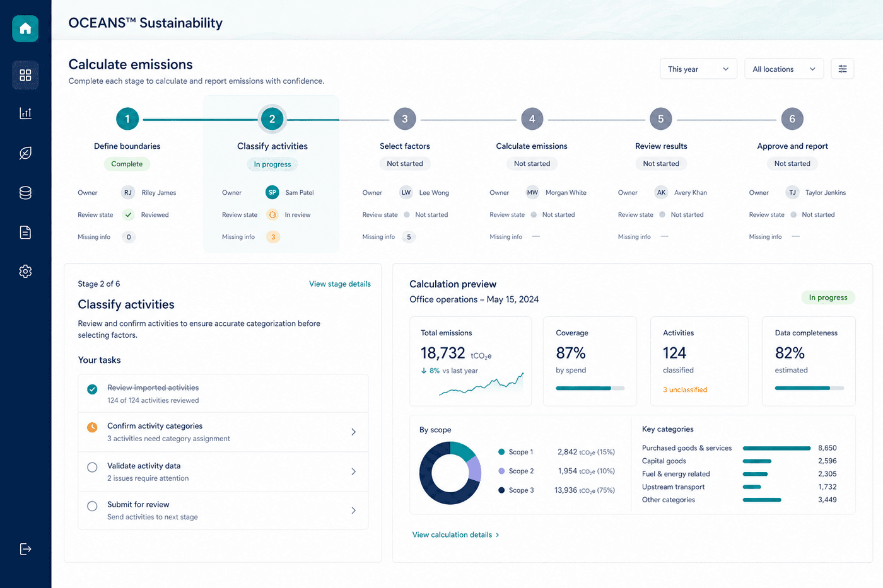Screen dimensions: 883x588
Task: Click Morgan White MW avatar
Action: [533, 192]
